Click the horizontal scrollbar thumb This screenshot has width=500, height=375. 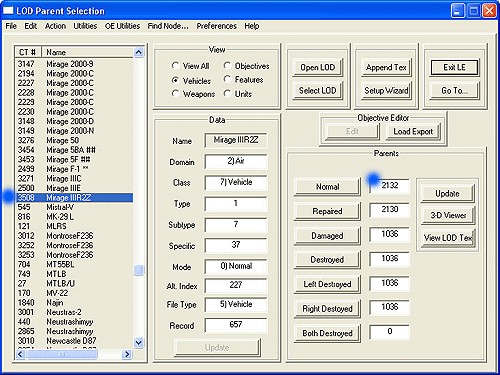[x=62, y=354]
